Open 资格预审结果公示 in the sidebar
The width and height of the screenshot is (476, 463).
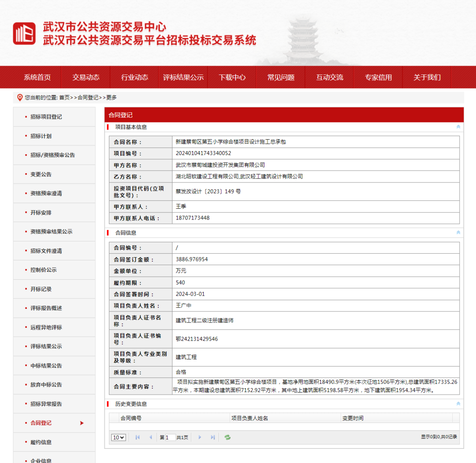pos(51,232)
